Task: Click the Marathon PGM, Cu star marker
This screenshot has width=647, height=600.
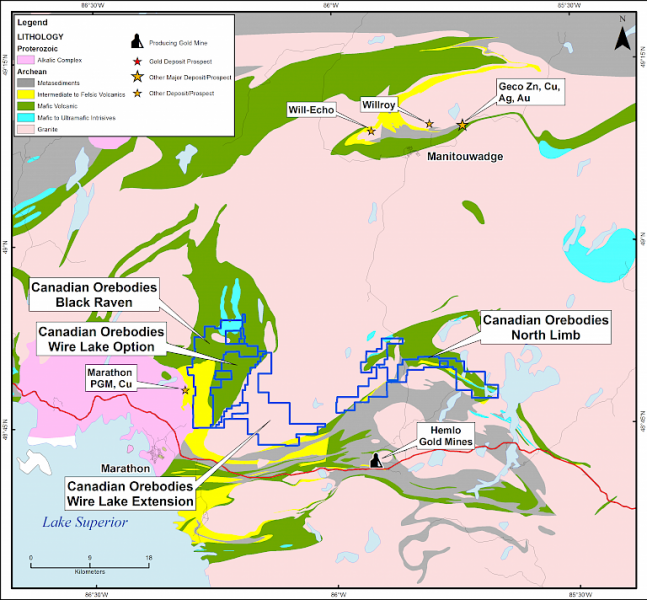Action: 185,390
